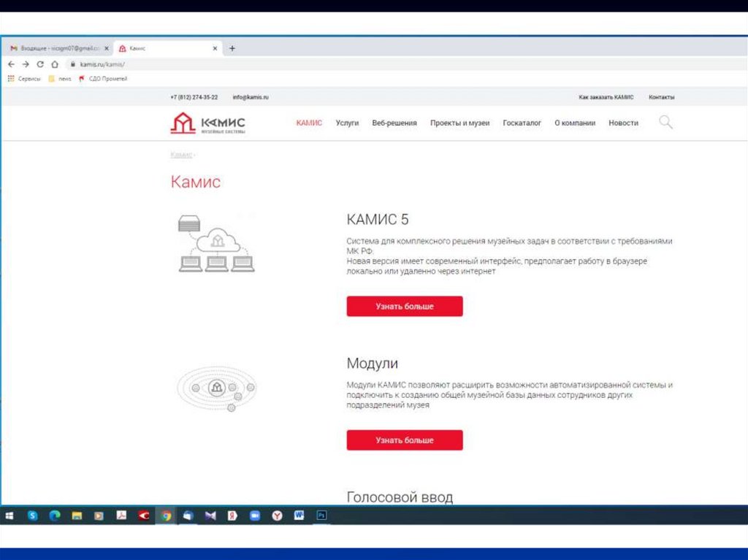The width and height of the screenshot is (748, 560).
Task: Open the КАМИС menu item
Action: pos(309,123)
